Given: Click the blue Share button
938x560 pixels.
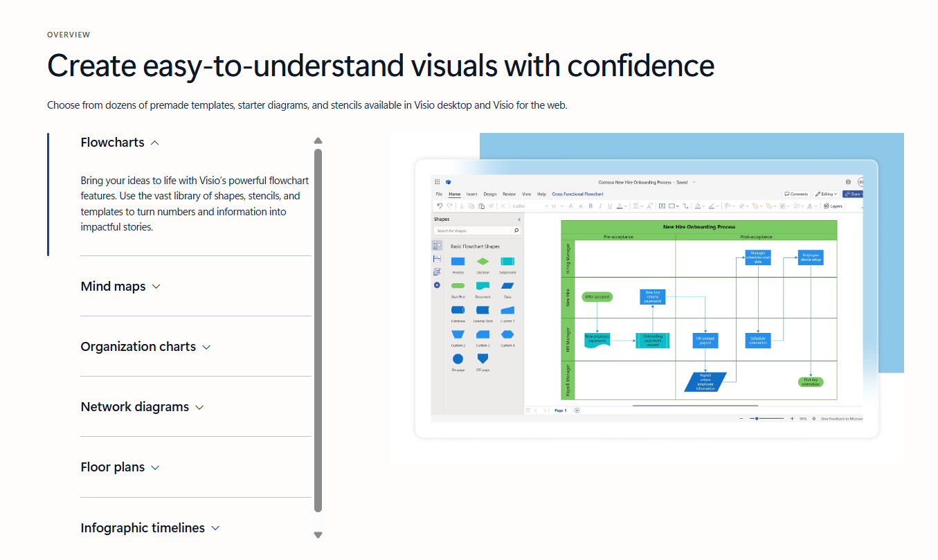Looking at the screenshot, I should coord(853,195).
